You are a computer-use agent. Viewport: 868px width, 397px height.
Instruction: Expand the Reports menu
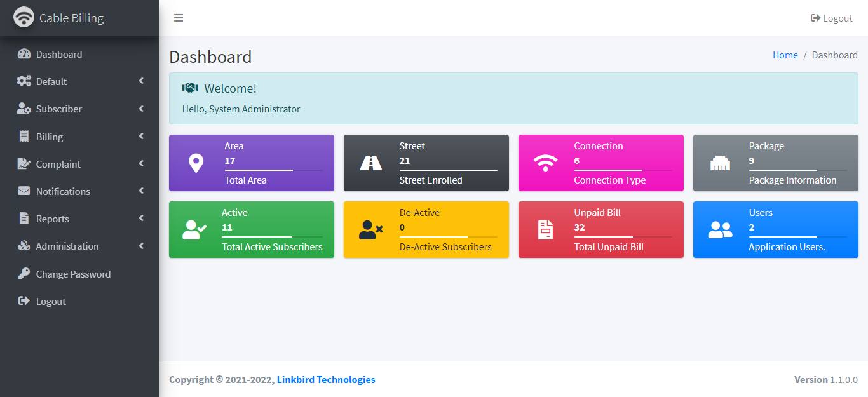coord(53,219)
